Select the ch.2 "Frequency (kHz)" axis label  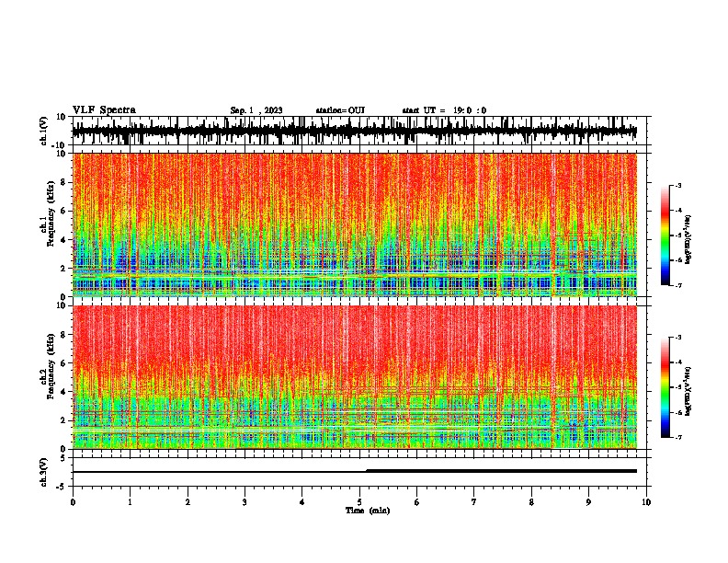tap(51, 367)
